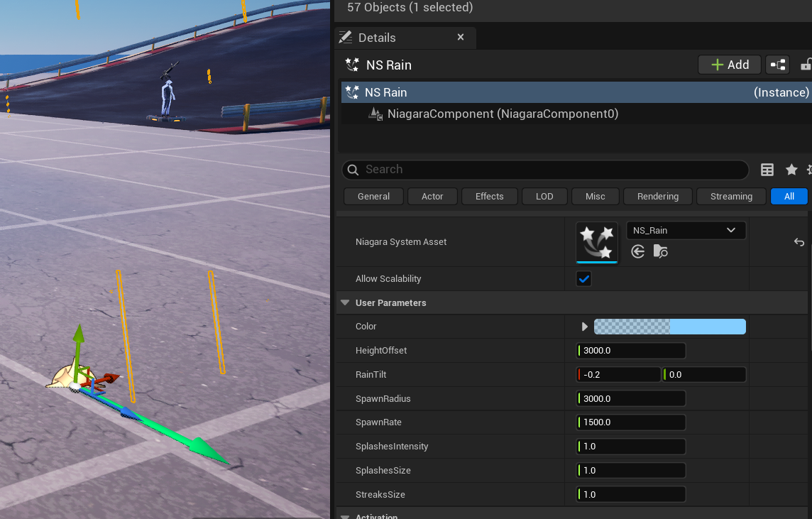Select the Niagara actor sprite in viewport
This screenshot has height=519, width=812.
point(66,376)
